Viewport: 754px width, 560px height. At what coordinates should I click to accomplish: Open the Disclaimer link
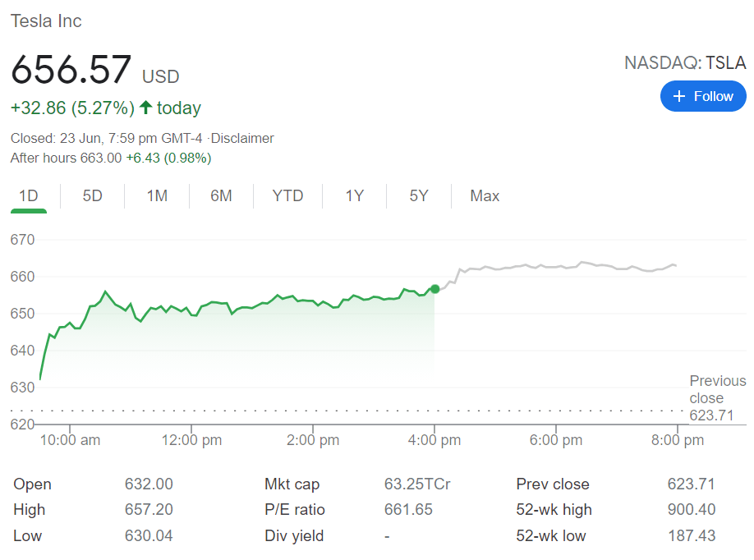click(241, 138)
